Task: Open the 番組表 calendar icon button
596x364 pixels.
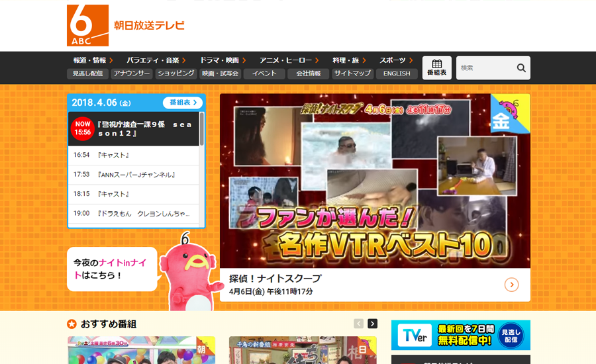Action: point(437,68)
